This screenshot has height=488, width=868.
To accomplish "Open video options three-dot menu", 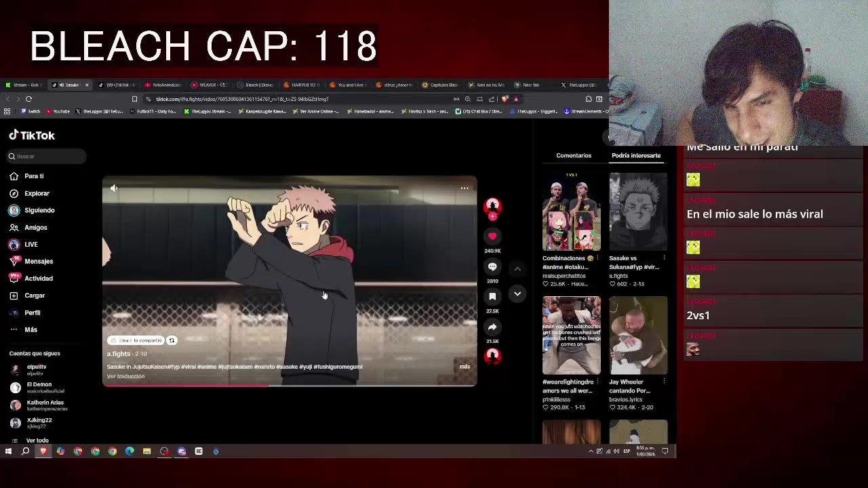I will (465, 188).
